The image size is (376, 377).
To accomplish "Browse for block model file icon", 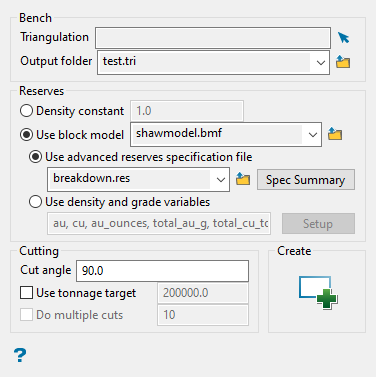I will coord(335,134).
